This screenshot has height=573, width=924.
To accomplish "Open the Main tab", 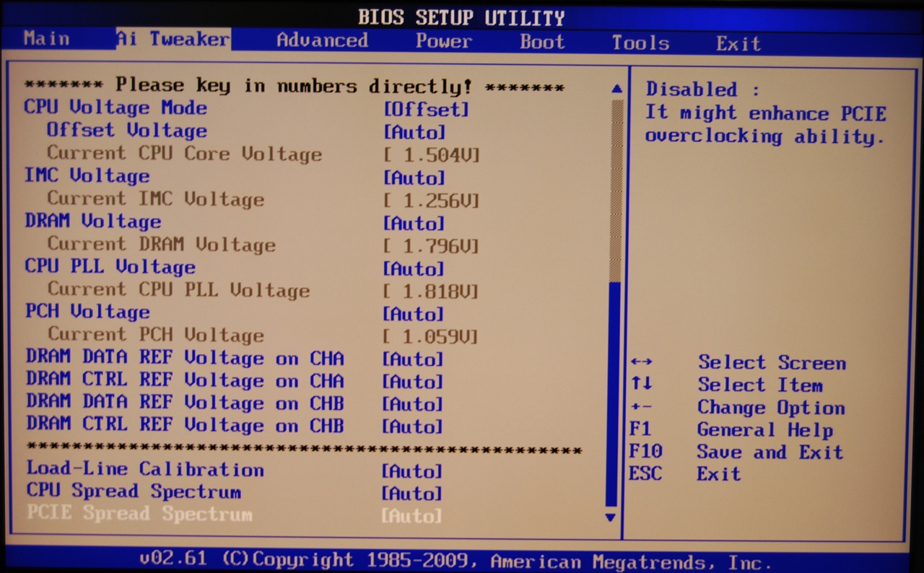I will [x=46, y=39].
